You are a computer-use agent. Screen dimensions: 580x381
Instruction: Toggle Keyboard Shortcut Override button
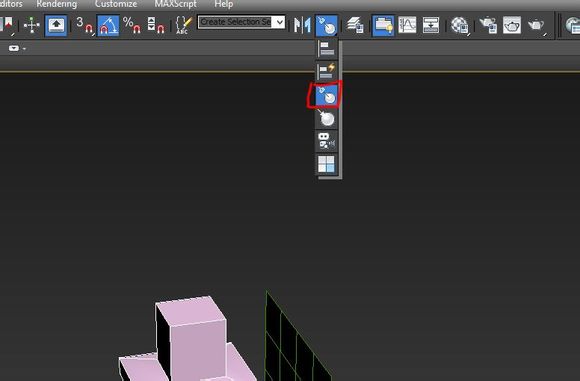click(56, 25)
